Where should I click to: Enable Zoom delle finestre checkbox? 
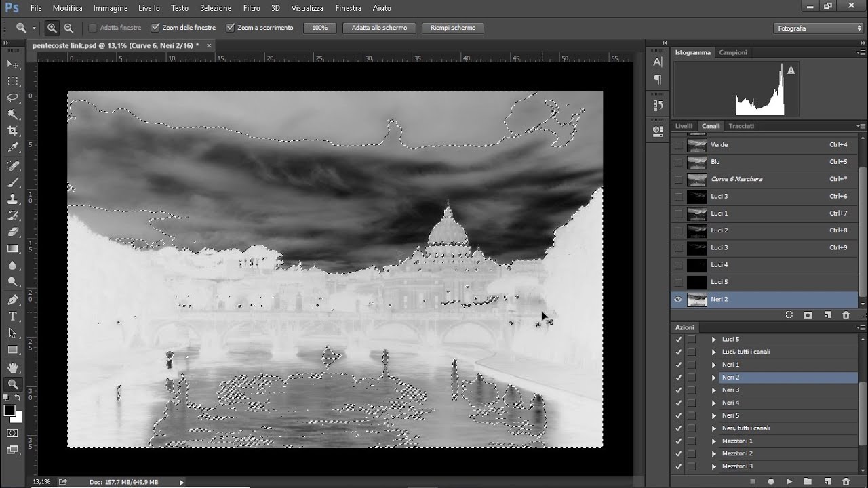pyautogui.click(x=155, y=28)
